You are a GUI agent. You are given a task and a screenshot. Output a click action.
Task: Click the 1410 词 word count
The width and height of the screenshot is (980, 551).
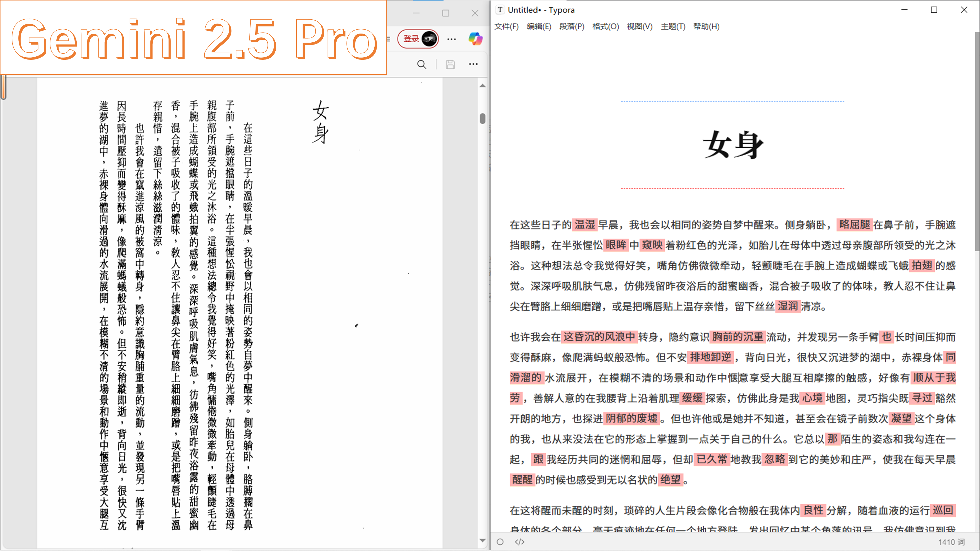click(951, 542)
